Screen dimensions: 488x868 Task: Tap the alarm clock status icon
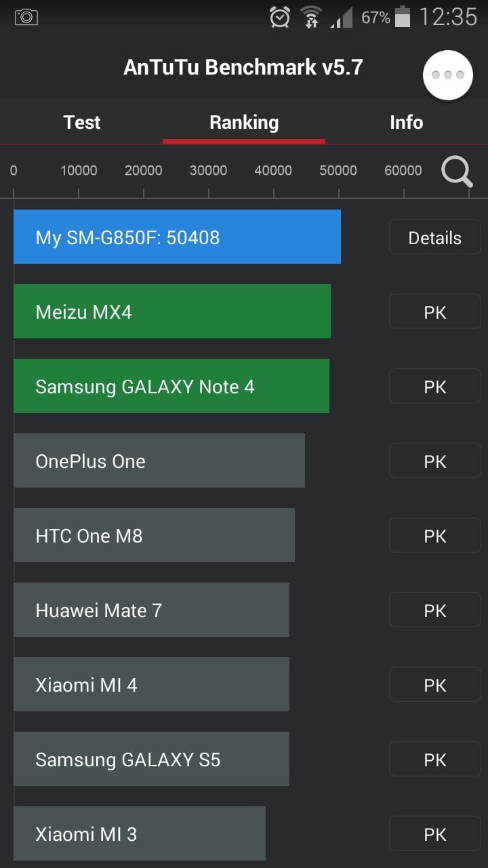tap(280, 17)
